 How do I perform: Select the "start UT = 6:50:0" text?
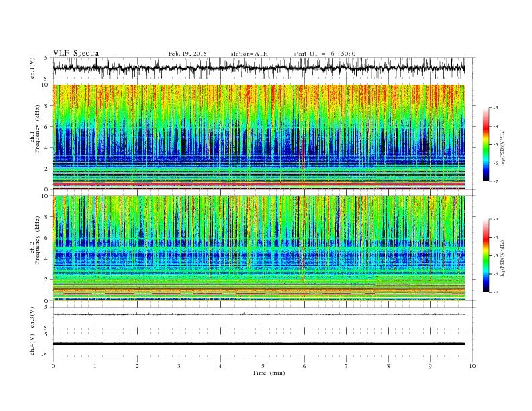point(324,54)
